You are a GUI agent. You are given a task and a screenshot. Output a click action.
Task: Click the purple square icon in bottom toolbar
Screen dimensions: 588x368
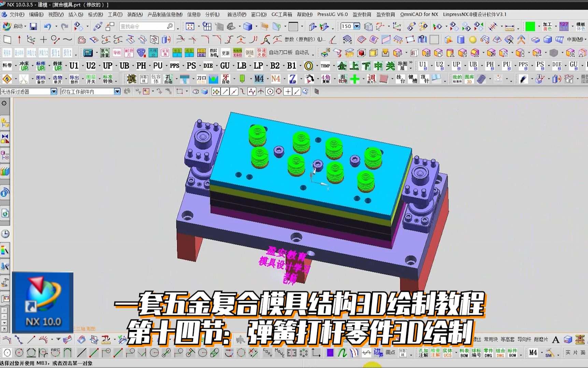[x=330, y=353]
